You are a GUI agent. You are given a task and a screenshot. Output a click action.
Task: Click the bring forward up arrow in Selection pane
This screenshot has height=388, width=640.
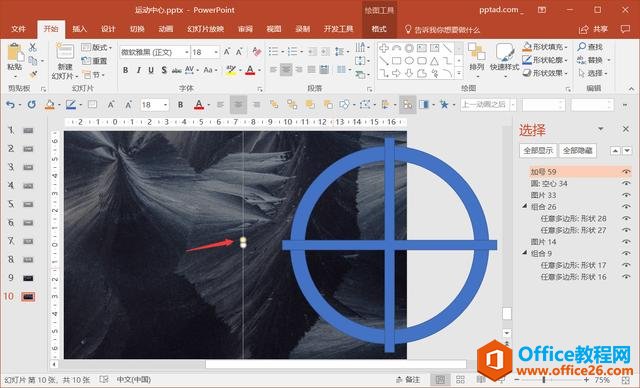(x=615, y=151)
